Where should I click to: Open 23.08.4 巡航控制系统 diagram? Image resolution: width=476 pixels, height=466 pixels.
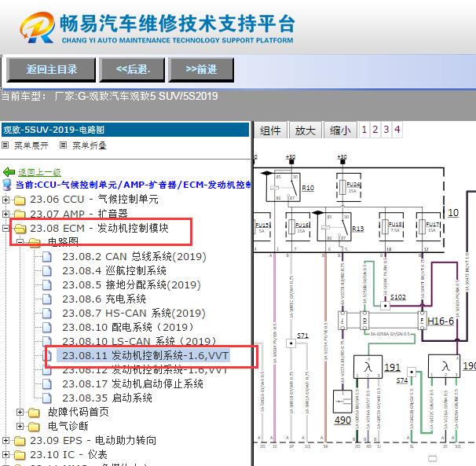point(114,270)
